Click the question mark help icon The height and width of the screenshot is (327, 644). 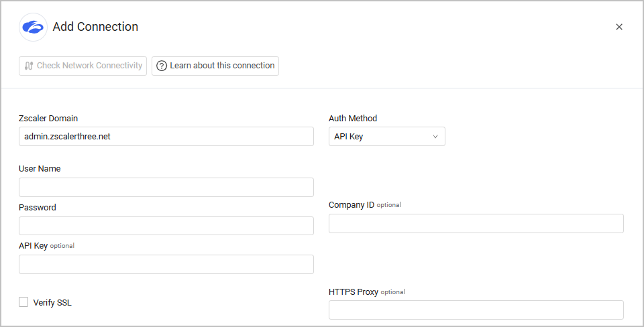pyautogui.click(x=162, y=66)
